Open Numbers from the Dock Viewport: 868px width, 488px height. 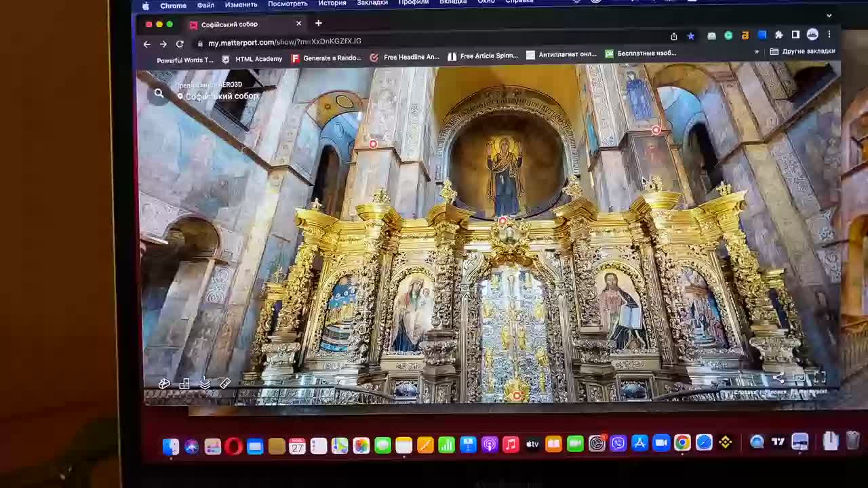point(446,445)
